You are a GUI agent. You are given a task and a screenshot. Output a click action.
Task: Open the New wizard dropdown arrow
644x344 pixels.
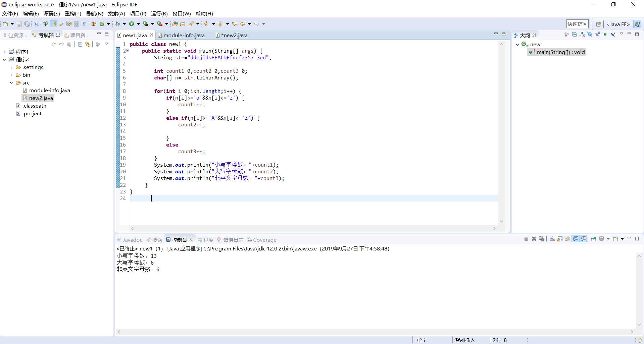pyautogui.click(x=12, y=24)
